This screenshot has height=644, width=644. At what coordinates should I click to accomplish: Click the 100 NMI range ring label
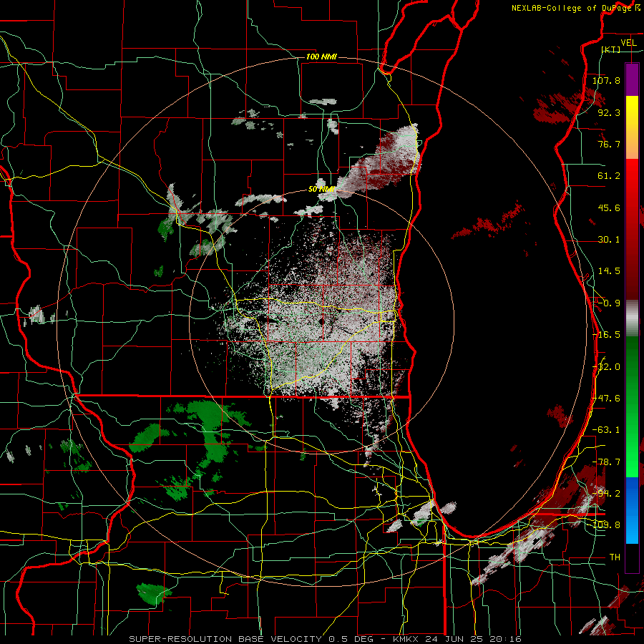tap(321, 57)
